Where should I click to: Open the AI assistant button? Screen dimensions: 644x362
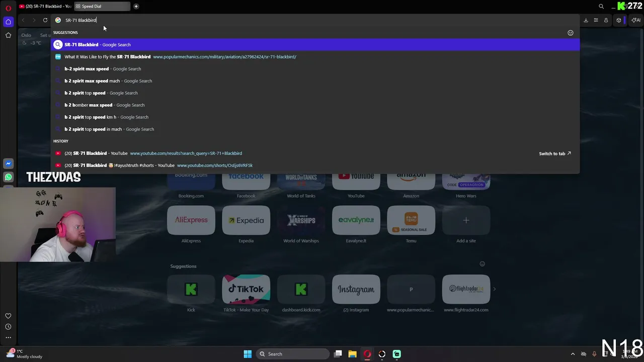(x=636, y=20)
